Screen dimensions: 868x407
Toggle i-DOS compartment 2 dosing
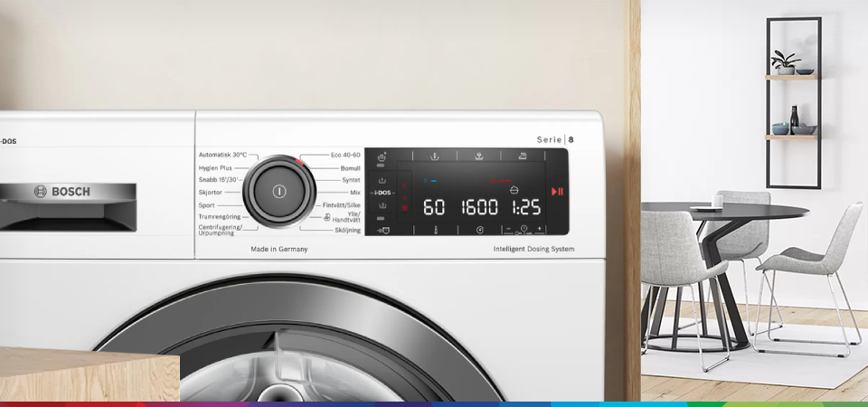(382, 206)
